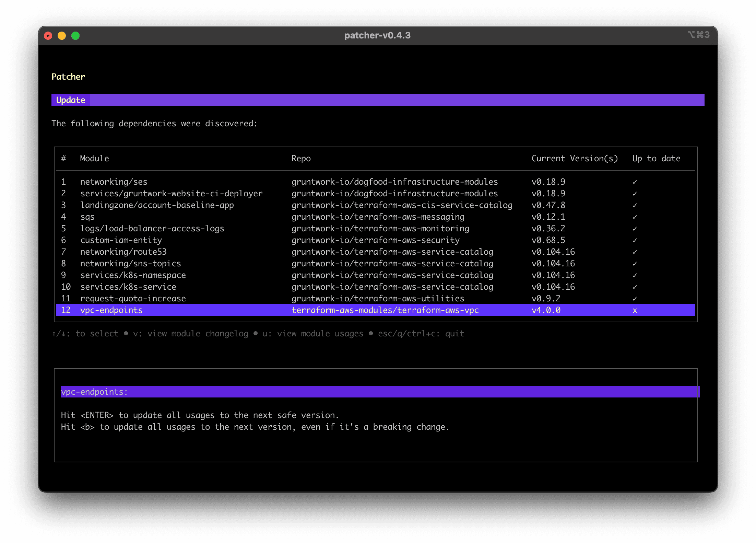Click the 'esc/q/ctrl+c: quit' hint
Viewport: 756px width, 543px height.
click(x=421, y=334)
